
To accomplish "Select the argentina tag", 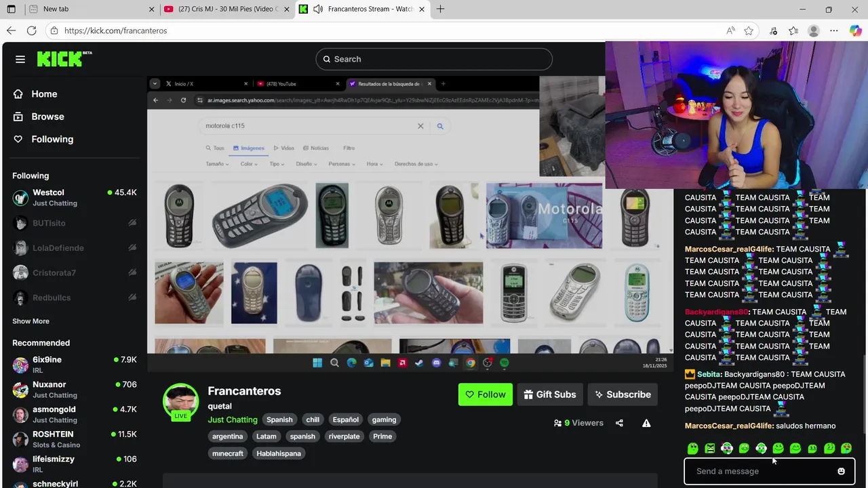I will pos(228,436).
